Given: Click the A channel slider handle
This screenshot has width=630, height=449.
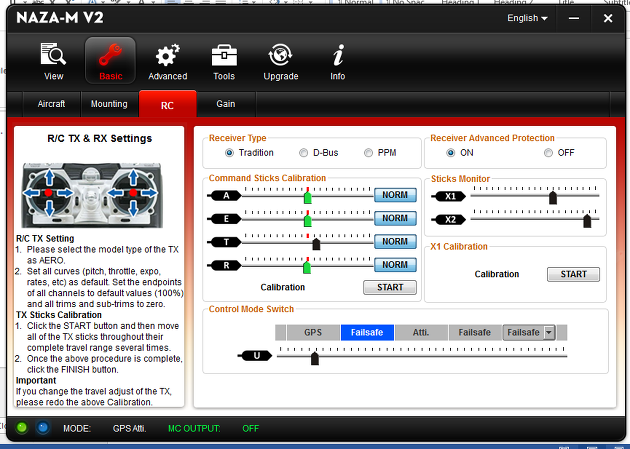Looking at the screenshot, I should click(x=308, y=197).
